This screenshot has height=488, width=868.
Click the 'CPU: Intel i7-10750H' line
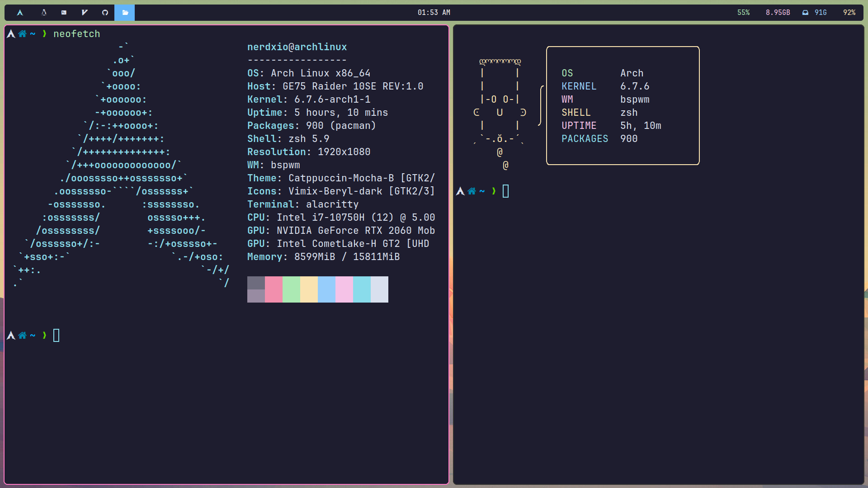(x=341, y=218)
